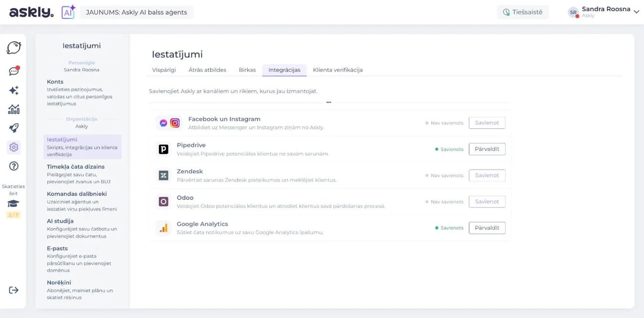Open the chat bubble icon in sidebar
The height and width of the screenshot is (318, 644).
14,48
